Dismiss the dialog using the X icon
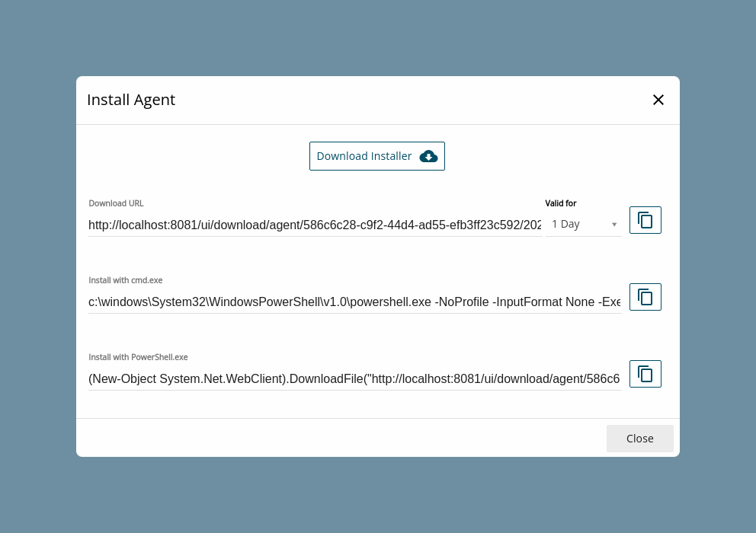The width and height of the screenshot is (756, 533). pos(658,100)
